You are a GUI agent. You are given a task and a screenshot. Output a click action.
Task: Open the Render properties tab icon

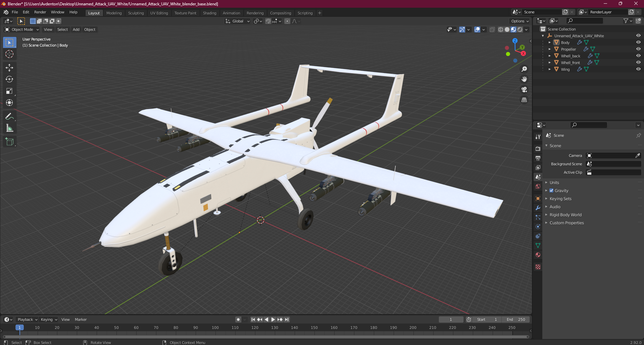pos(538,149)
